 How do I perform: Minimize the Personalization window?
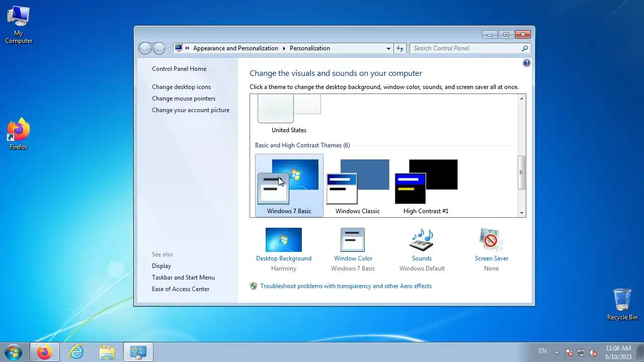click(x=490, y=35)
